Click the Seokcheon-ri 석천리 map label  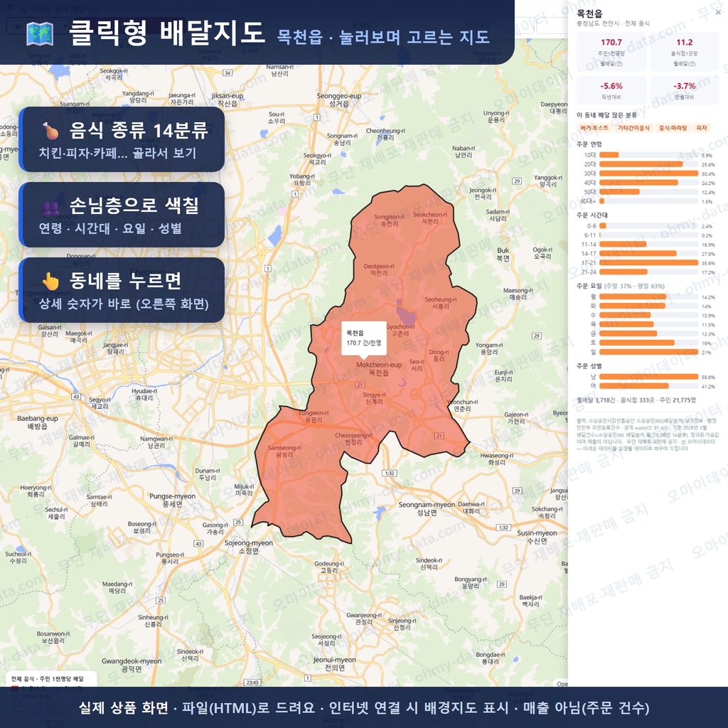[x=430, y=218]
